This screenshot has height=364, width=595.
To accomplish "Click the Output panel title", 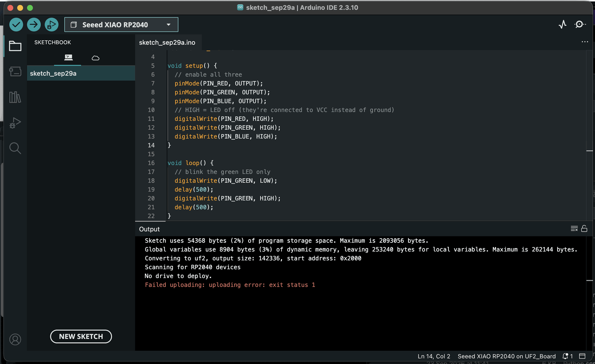I will (x=149, y=229).
